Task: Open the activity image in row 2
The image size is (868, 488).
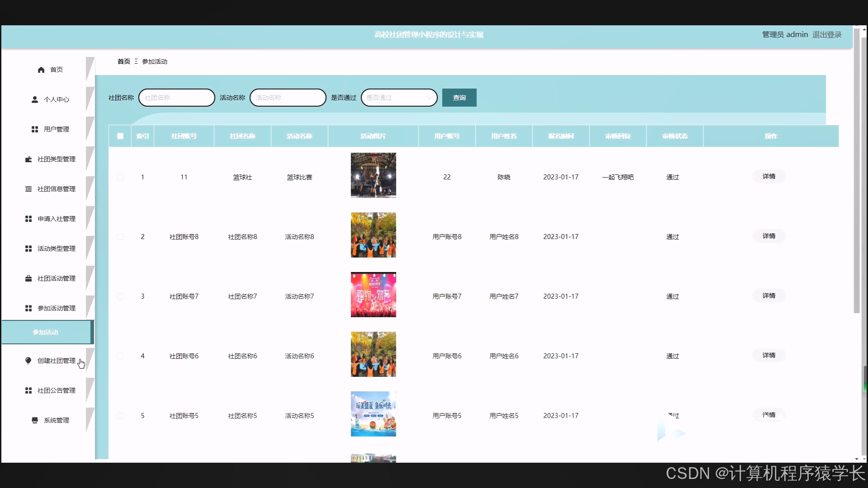Action: click(373, 235)
